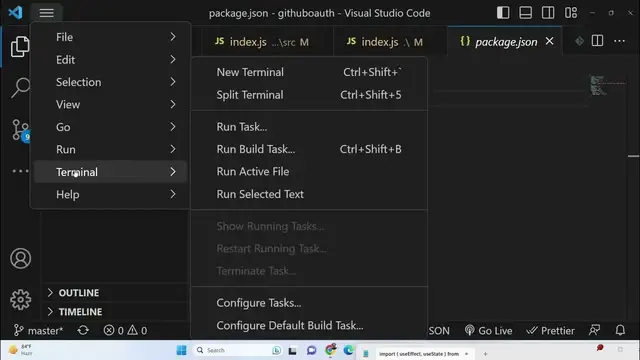
Task: Open the editor More Actions ellipsis
Action: click(619, 41)
